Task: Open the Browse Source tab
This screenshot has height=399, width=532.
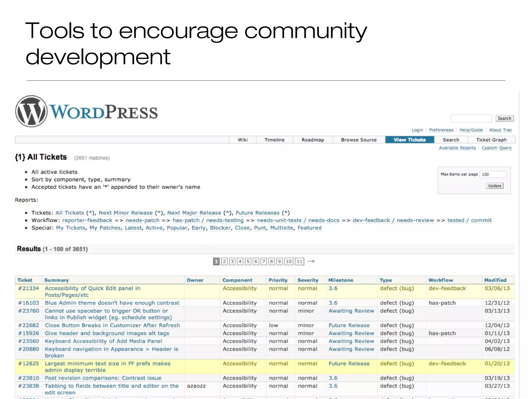Action: click(x=359, y=140)
